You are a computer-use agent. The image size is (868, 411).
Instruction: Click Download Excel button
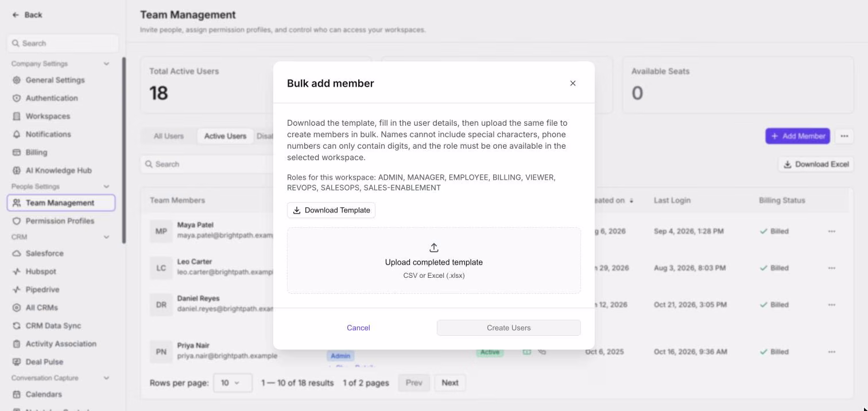816,164
